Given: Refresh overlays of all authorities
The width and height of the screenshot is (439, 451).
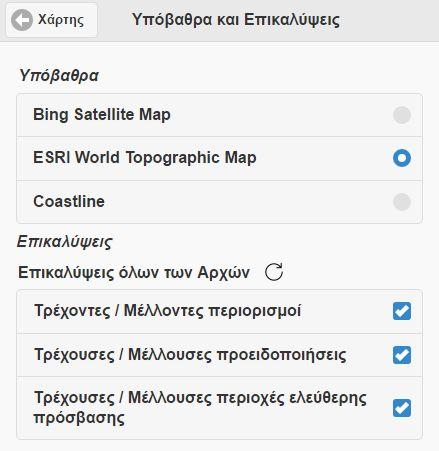Looking at the screenshot, I should click(x=274, y=272).
